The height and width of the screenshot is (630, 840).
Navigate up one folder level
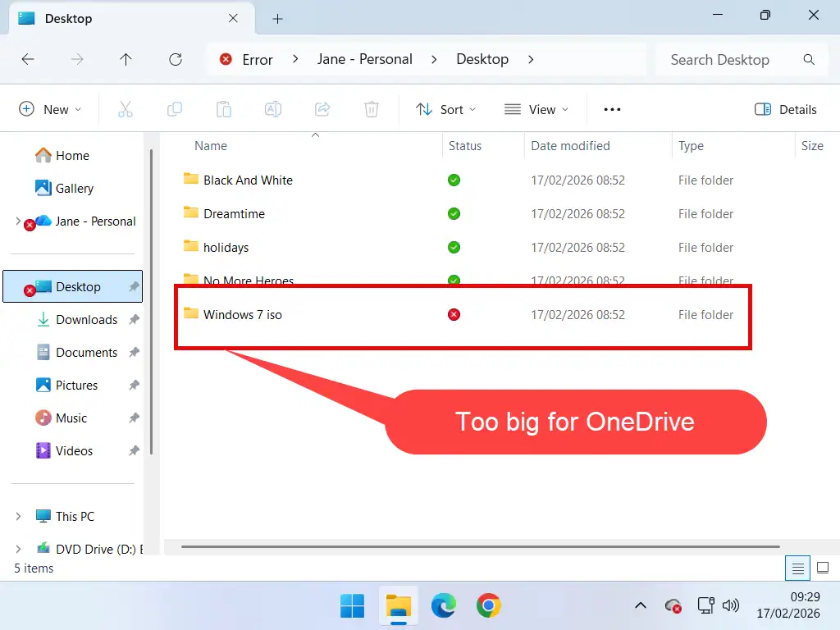coord(126,59)
